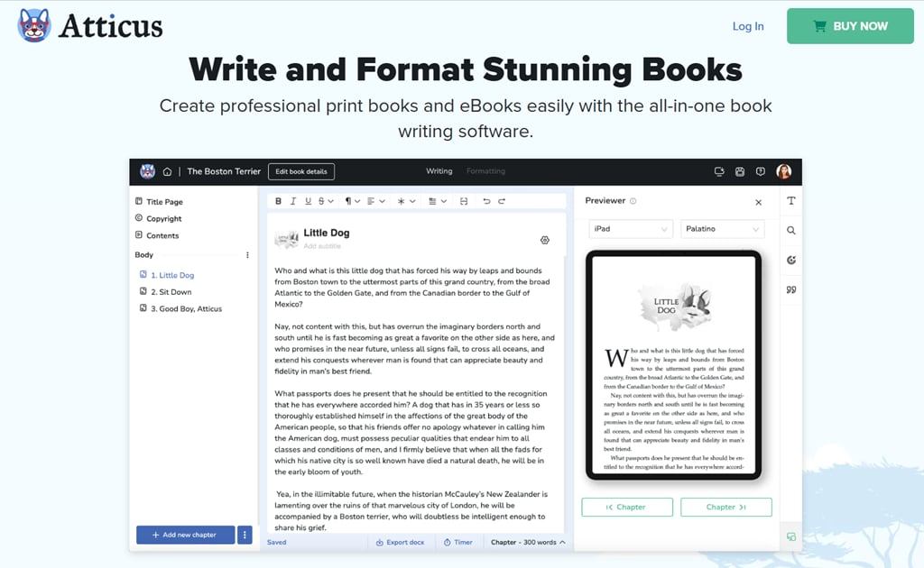Viewport: 924px width, 568px height.
Task: Click the Atticus dog logo on the website header
Action: (34, 26)
